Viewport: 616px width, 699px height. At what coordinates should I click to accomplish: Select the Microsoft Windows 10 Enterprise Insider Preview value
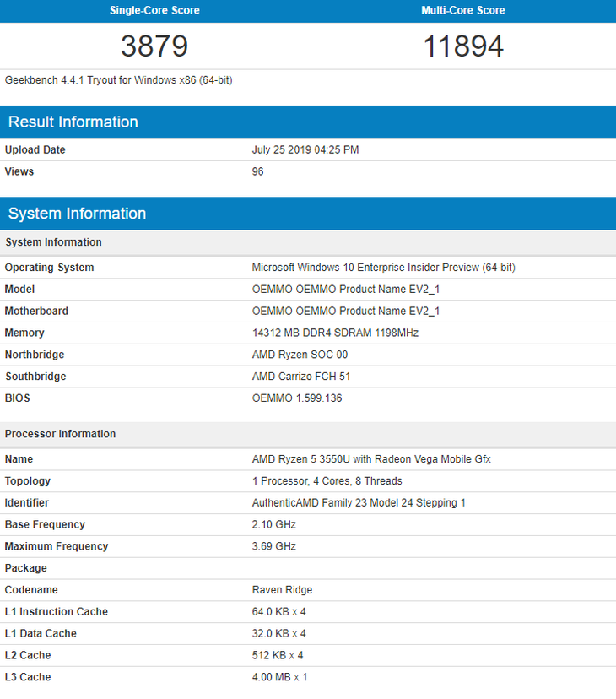384,268
